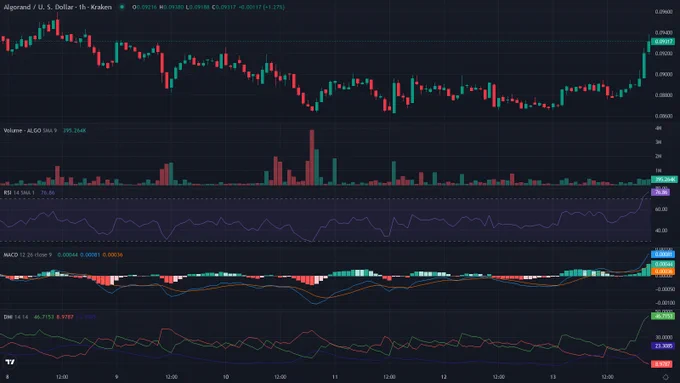Click the +1.27% change value in the header
This screenshot has width=680, height=383.
tap(274, 7)
